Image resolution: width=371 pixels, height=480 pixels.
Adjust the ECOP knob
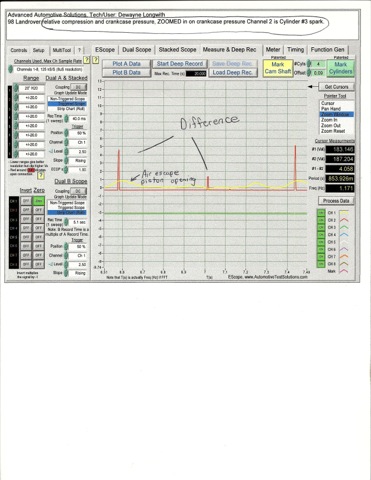(x=66, y=170)
